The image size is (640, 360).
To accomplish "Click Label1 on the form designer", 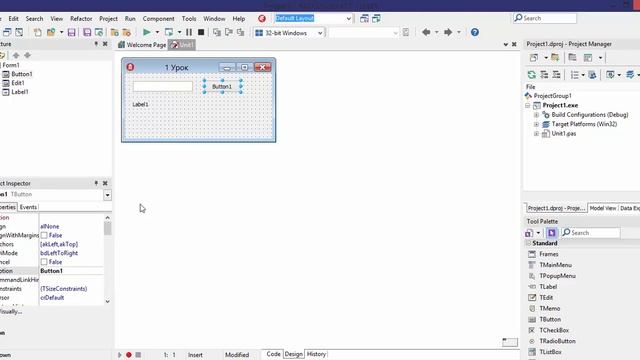I will point(140,104).
